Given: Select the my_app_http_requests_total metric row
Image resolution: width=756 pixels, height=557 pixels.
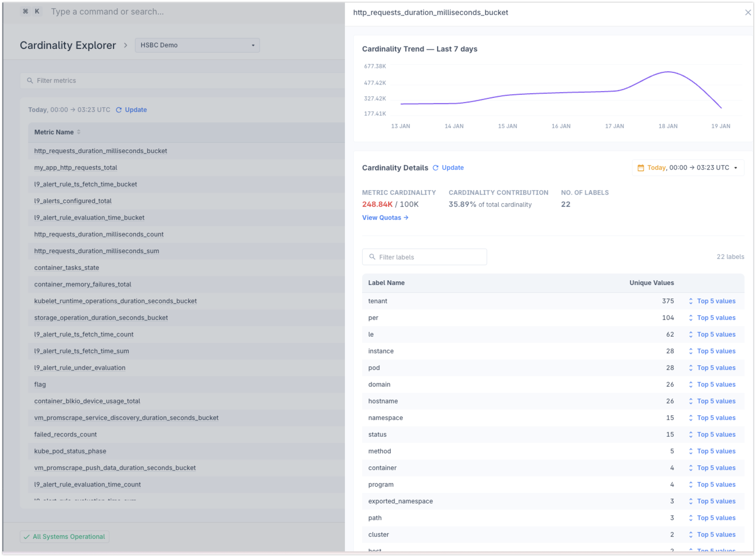Looking at the screenshot, I should click(75, 168).
